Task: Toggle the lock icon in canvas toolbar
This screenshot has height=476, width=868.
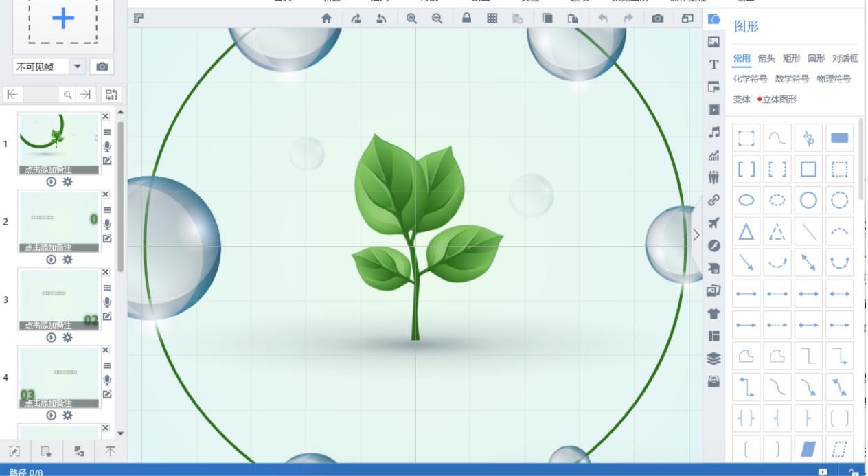Action: click(466, 19)
